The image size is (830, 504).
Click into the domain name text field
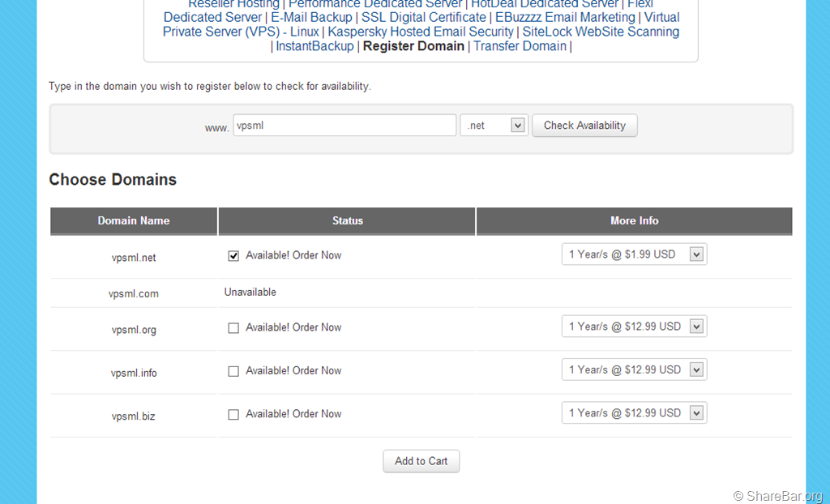pyautogui.click(x=344, y=126)
